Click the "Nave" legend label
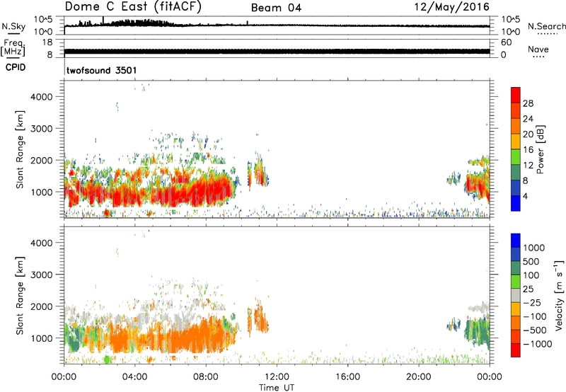The height and width of the screenshot is (392, 566). pos(538,49)
